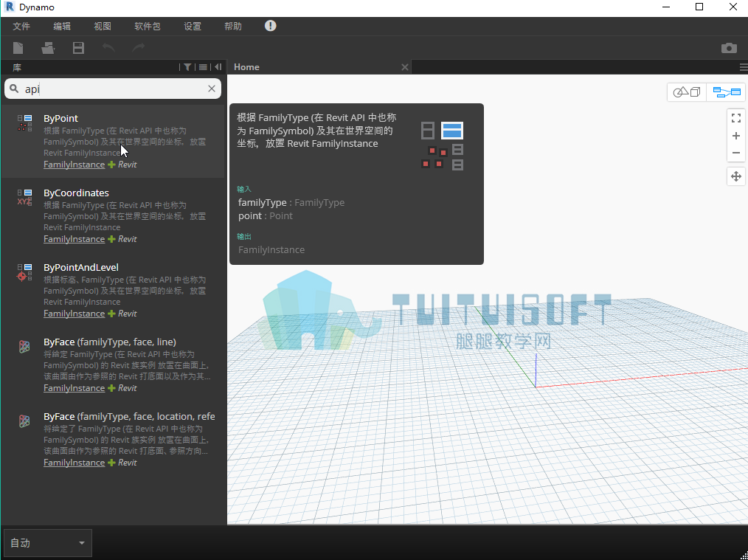Open the library filter funnel icon
The width and height of the screenshot is (748, 560).
[187, 67]
